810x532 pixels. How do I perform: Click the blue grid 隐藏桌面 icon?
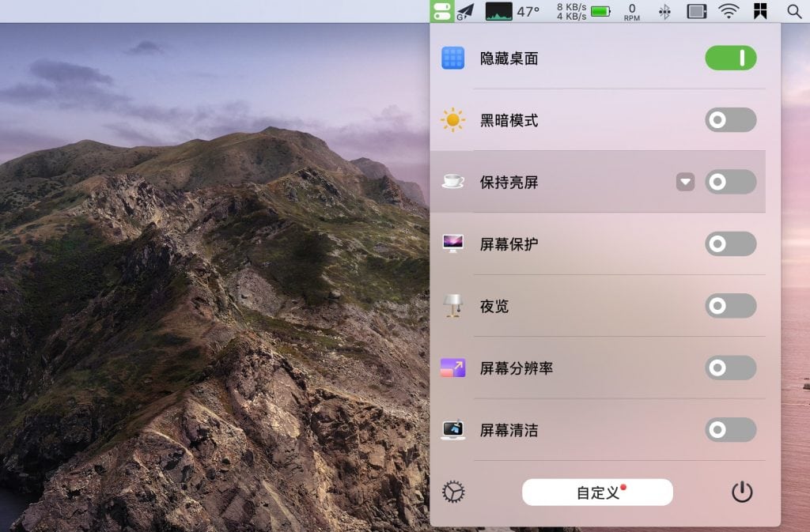(x=453, y=58)
